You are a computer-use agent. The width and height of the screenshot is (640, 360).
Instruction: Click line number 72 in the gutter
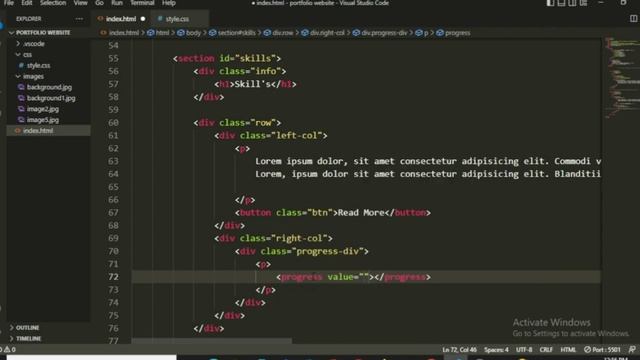pyautogui.click(x=113, y=277)
